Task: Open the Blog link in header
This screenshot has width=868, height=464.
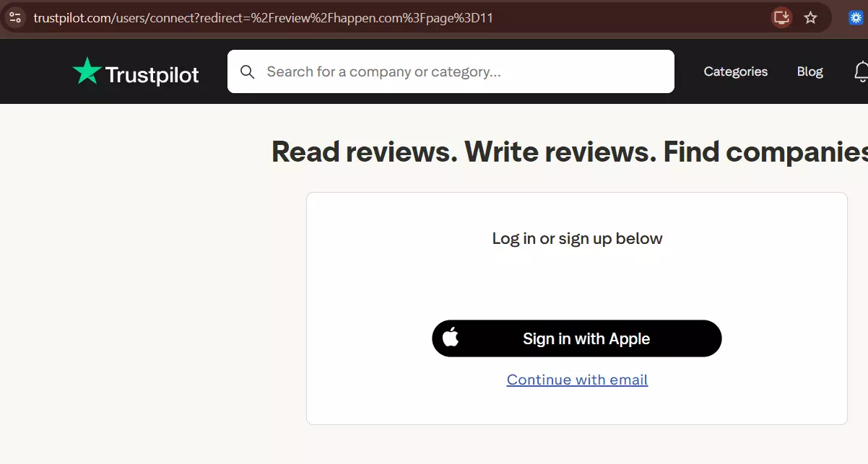Action: point(810,71)
